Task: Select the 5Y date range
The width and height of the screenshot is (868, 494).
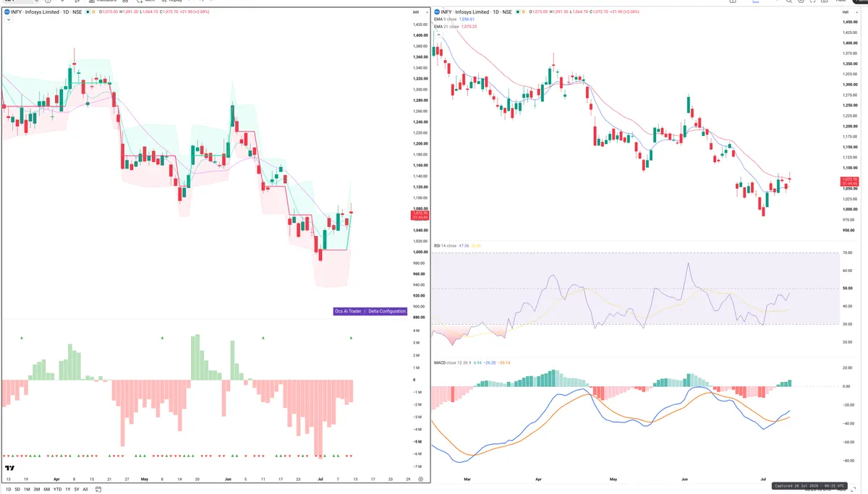Action: [x=76, y=489]
